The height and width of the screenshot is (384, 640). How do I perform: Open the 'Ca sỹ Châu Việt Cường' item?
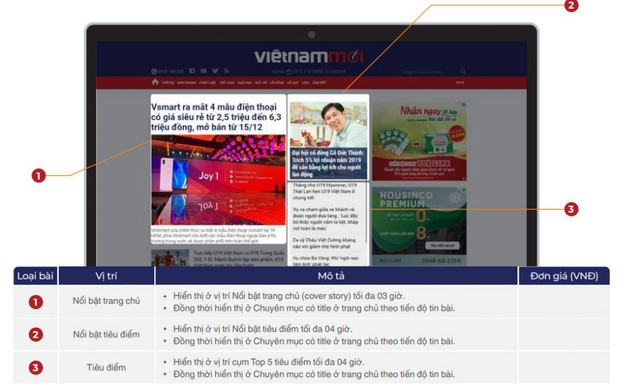pyautogui.click(x=324, y=243)
